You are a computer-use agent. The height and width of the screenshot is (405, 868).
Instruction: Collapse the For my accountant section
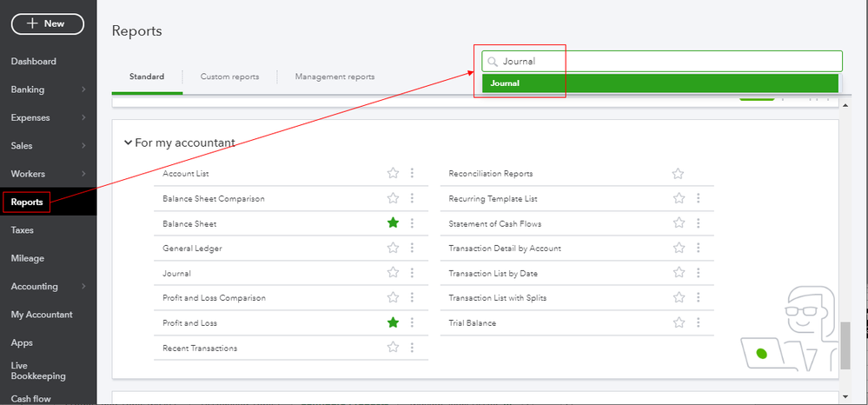(128, 143)
